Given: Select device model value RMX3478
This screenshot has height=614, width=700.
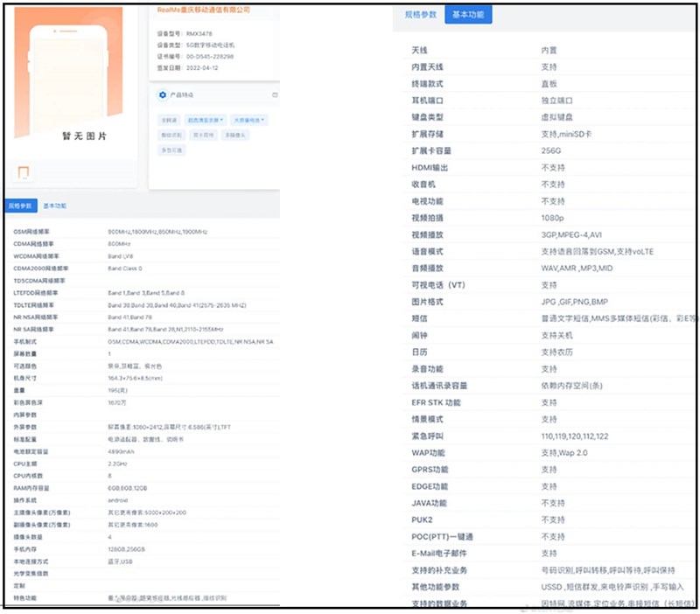Looking at the screenshot, I should coord(199,33).
